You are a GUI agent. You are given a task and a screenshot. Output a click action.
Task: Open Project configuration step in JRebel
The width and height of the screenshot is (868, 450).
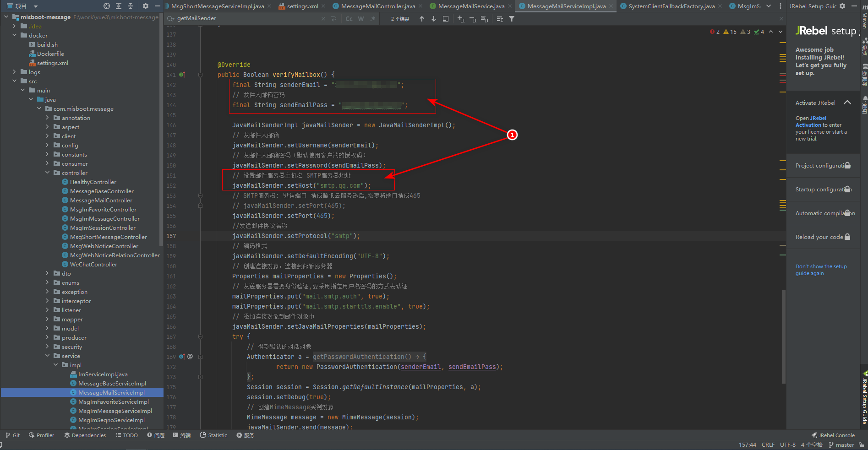823,166
